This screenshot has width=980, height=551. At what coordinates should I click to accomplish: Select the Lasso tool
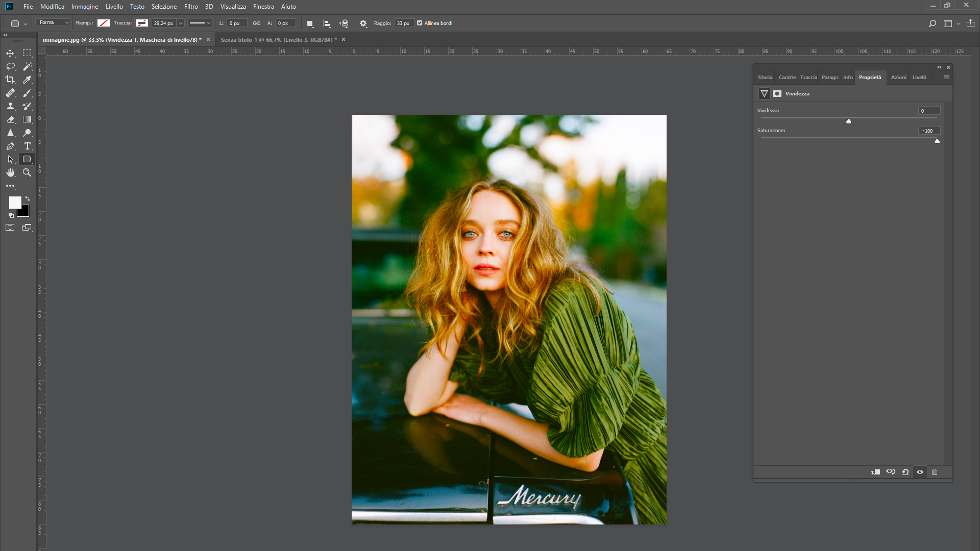(x=10, y=66)
